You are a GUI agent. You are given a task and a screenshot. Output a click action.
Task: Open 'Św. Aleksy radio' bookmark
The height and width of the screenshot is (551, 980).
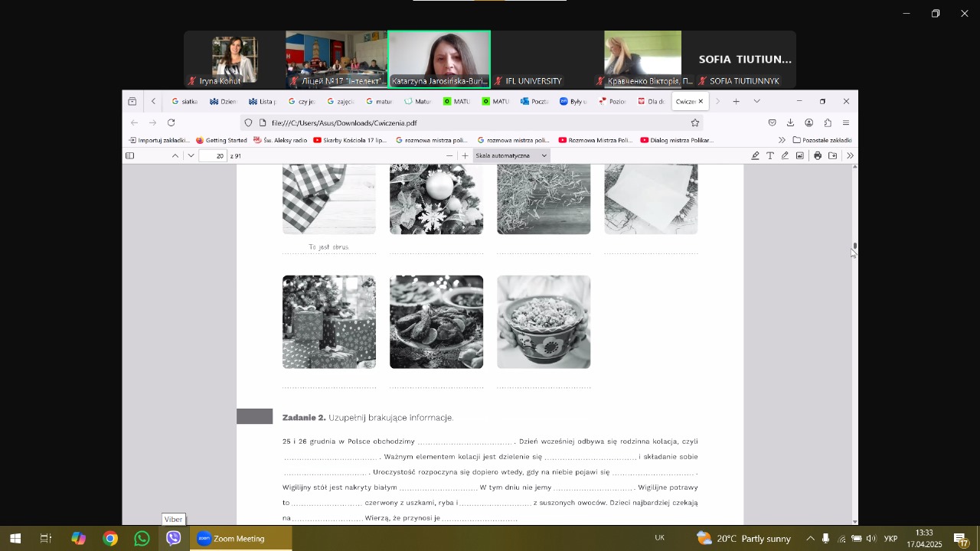coord(280,140)
